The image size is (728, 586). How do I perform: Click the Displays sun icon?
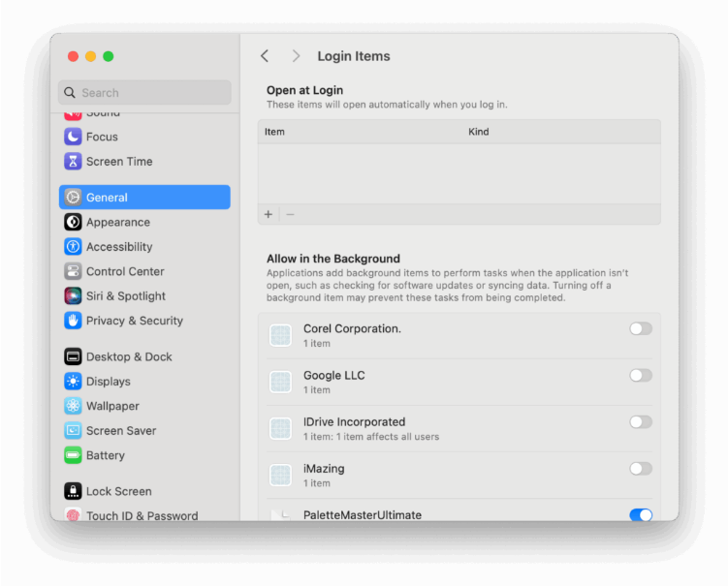(73, 382)
